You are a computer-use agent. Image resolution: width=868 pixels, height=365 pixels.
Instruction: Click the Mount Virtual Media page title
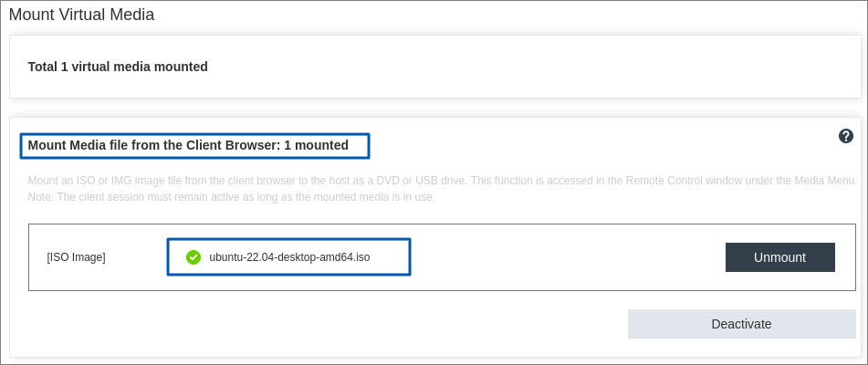point(81,15)
